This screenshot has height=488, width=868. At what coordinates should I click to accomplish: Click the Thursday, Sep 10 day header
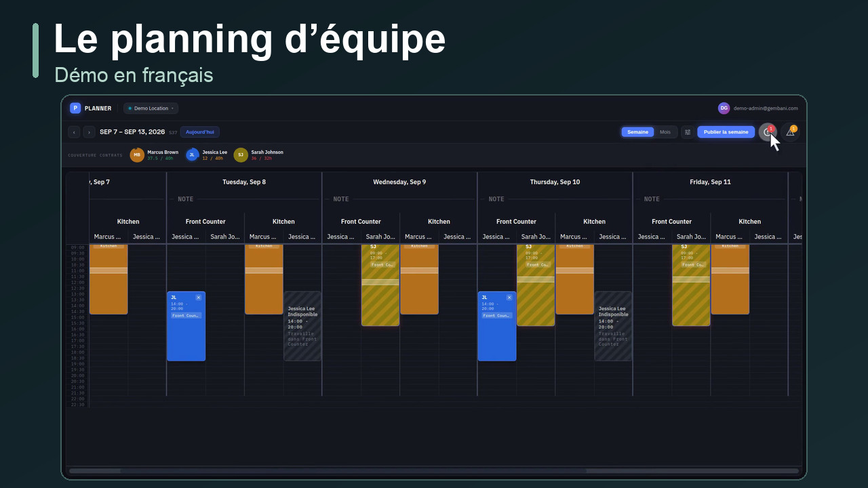pyautogui.click(x=555, y=182)
